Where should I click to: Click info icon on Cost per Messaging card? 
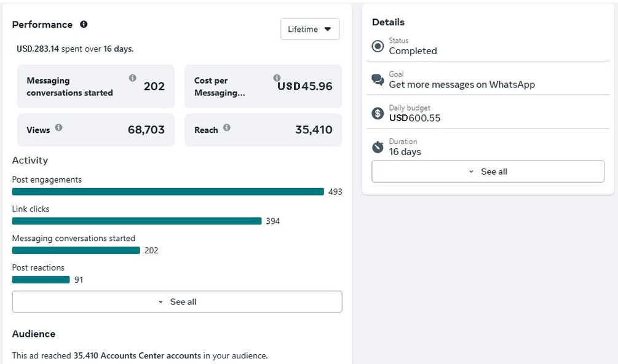(x=277, y=78)
